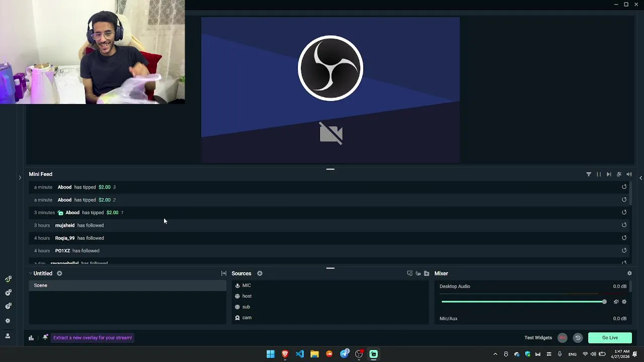Replay the PO1XZ follow alert
Viewport: 644px width, 362px height.
pyautogui.click(x=624, y=250)
